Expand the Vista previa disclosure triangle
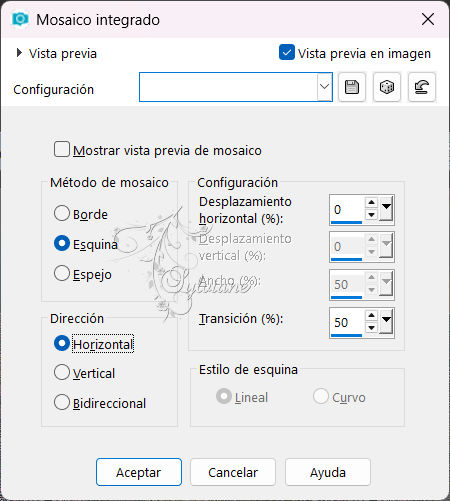Image resolution: width=450 pixels, height=501 pixels. [19, 53]
